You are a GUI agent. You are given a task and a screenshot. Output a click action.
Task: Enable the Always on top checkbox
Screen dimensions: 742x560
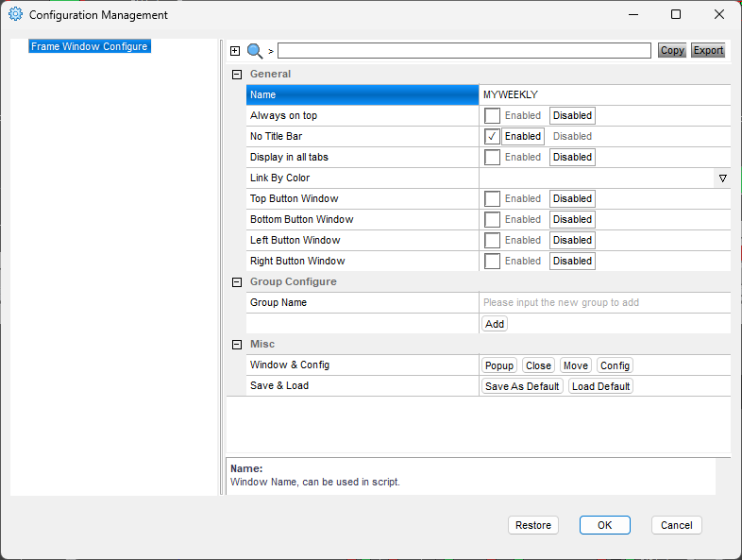click(492, 115)
